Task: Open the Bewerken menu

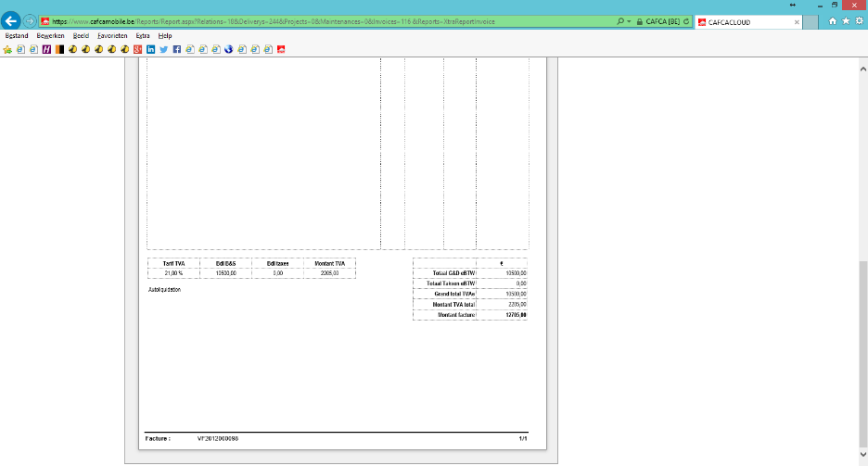Action: 50,36
